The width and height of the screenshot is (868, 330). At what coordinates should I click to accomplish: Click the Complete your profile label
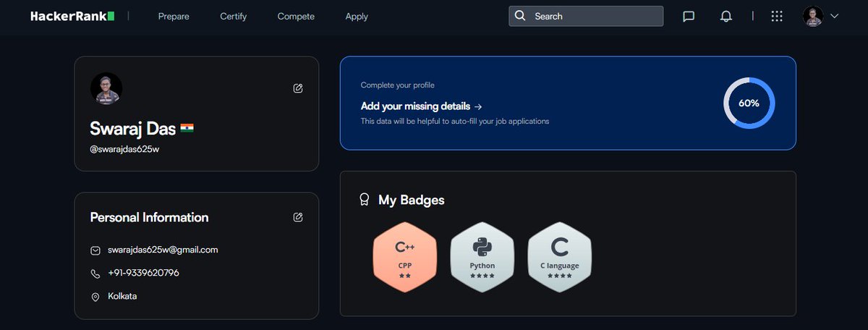(397, 85)
